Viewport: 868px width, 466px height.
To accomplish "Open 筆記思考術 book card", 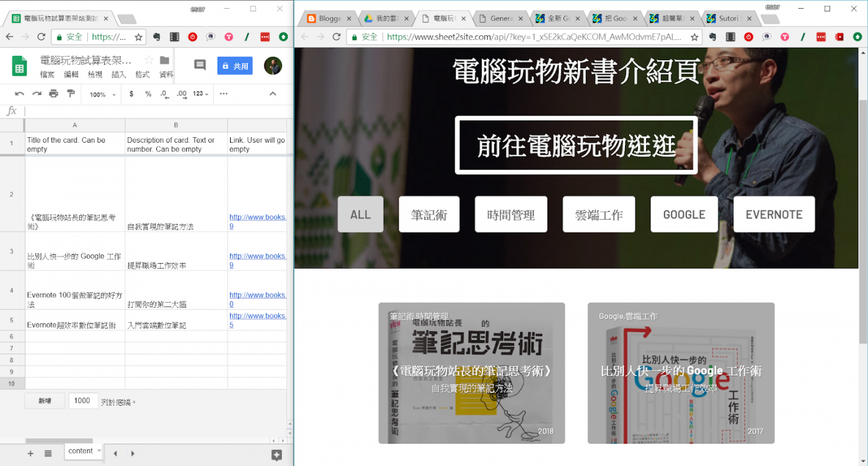I will coord(471,373).
